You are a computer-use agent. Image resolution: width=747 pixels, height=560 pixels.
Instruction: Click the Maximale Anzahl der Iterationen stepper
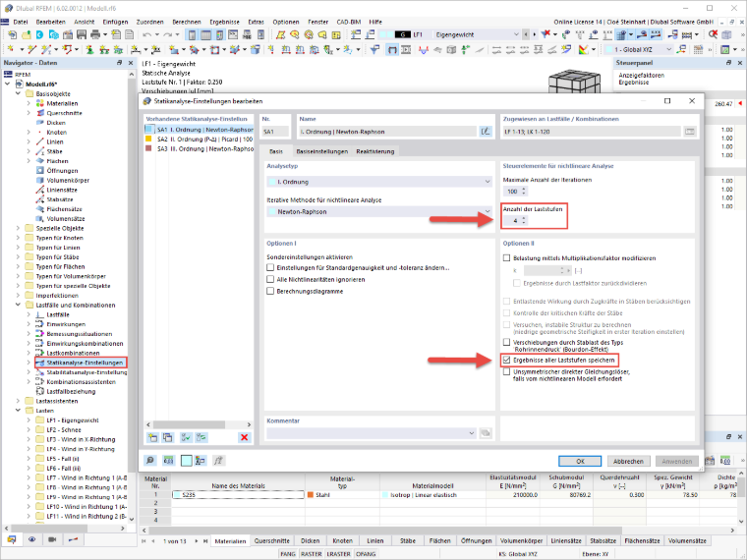pos(524,191)
